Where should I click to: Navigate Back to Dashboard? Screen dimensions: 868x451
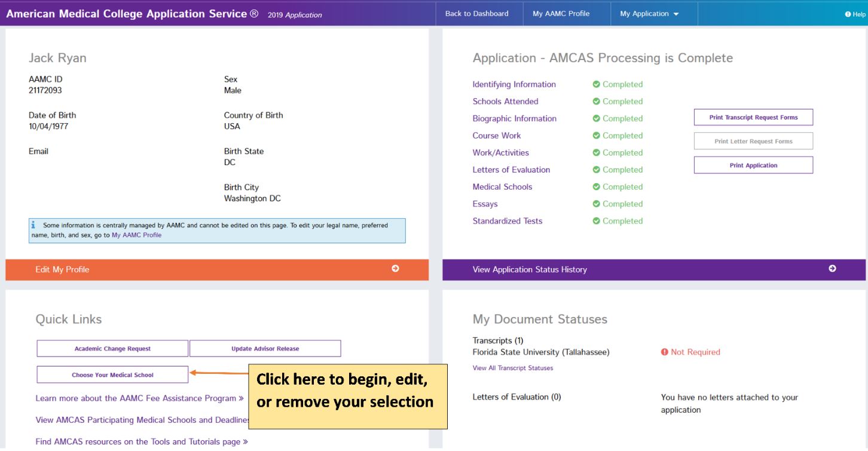478,13
